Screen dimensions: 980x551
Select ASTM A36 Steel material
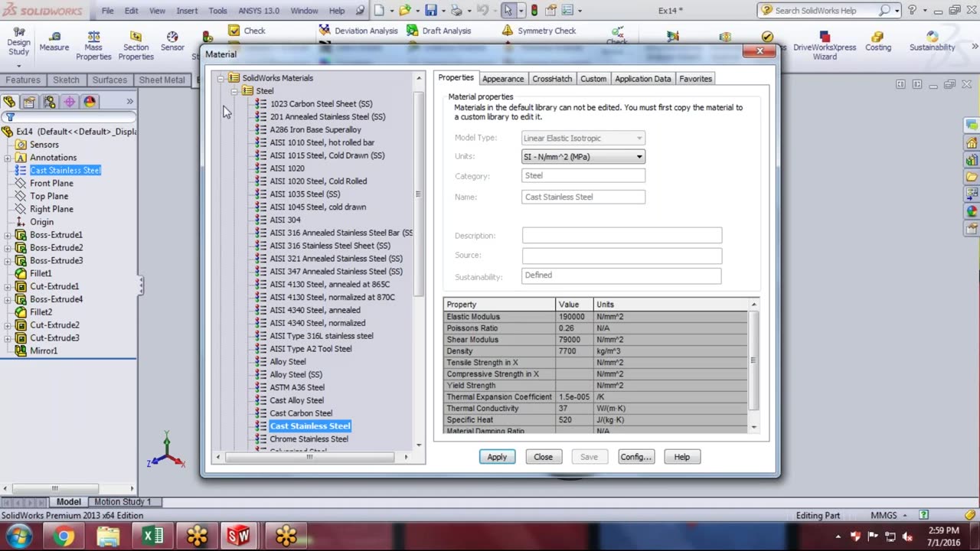coord(297,387)
